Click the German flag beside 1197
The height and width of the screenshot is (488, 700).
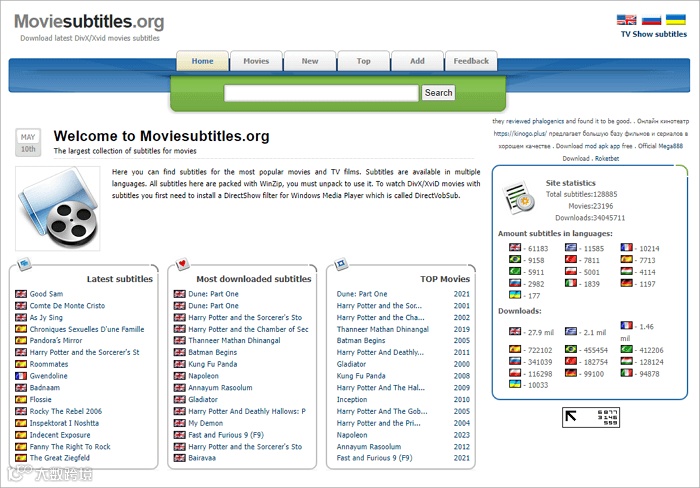point(626,283)
